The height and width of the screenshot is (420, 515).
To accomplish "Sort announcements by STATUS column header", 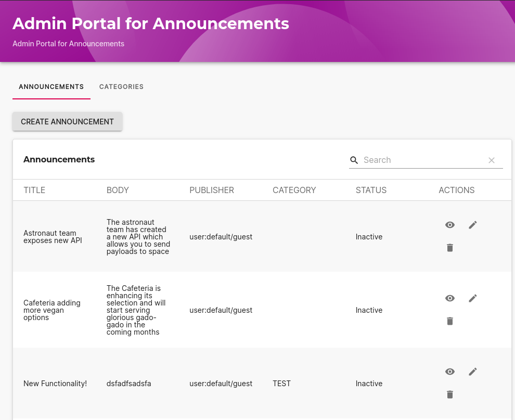I will coord(371,190).
